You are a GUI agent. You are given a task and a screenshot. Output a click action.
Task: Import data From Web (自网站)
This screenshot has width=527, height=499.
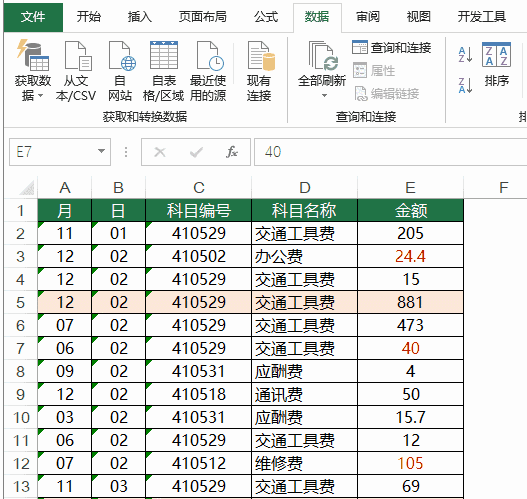click(x=120, y=71)
